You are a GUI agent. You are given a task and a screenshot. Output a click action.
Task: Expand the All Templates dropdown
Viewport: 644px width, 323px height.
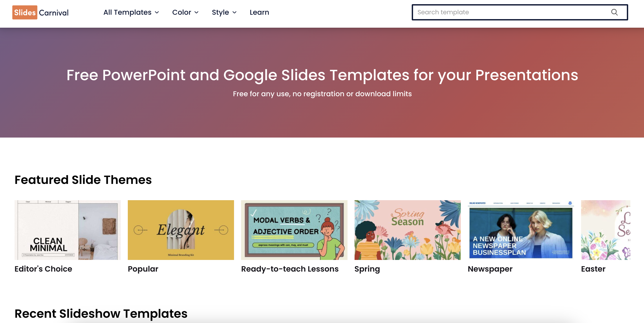[x=131, y=12]
